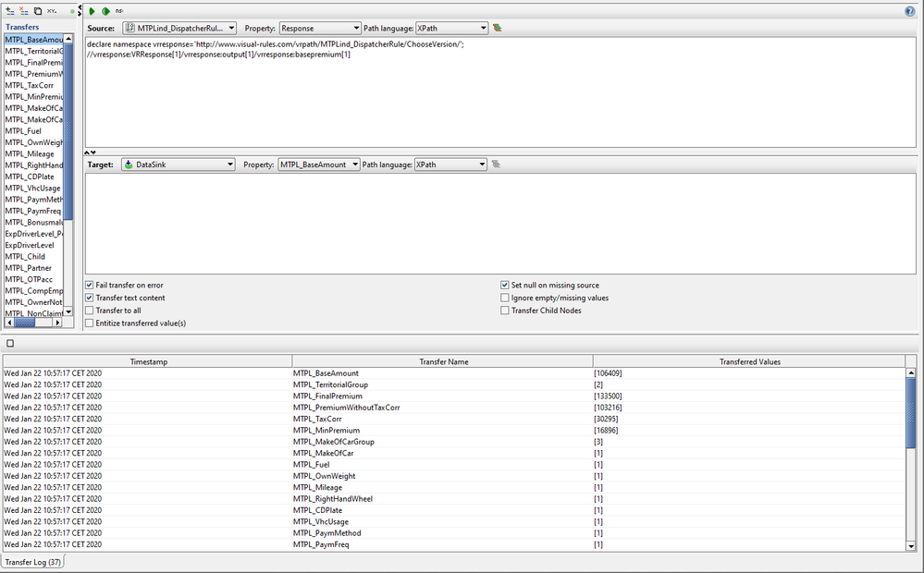Click the clear transfer log icon
This screenshot has height=573, width=924.
10,343
